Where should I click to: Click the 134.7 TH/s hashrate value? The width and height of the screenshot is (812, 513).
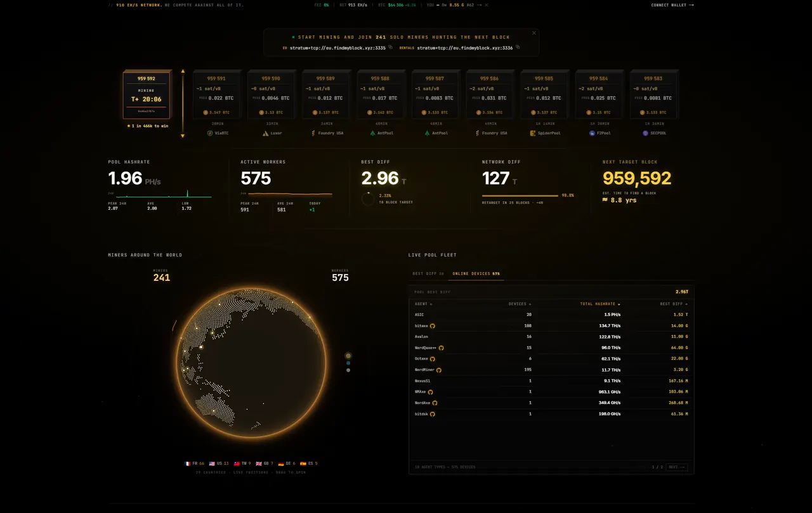[x=610, y=326]
